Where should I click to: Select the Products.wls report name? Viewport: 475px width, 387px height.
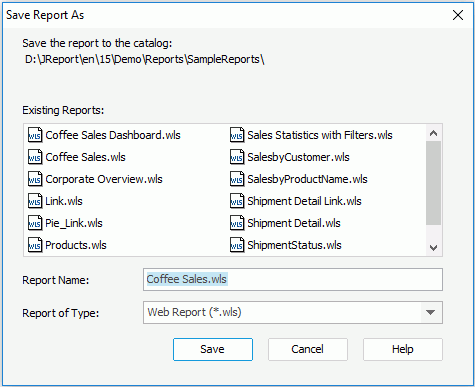pyautogui.click(x=76, y=245)
